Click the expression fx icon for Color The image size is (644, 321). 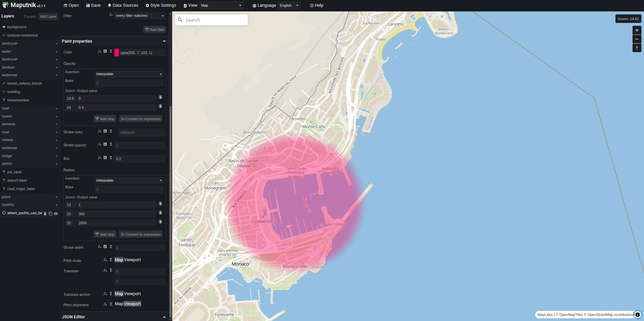(x=99, y=51)
